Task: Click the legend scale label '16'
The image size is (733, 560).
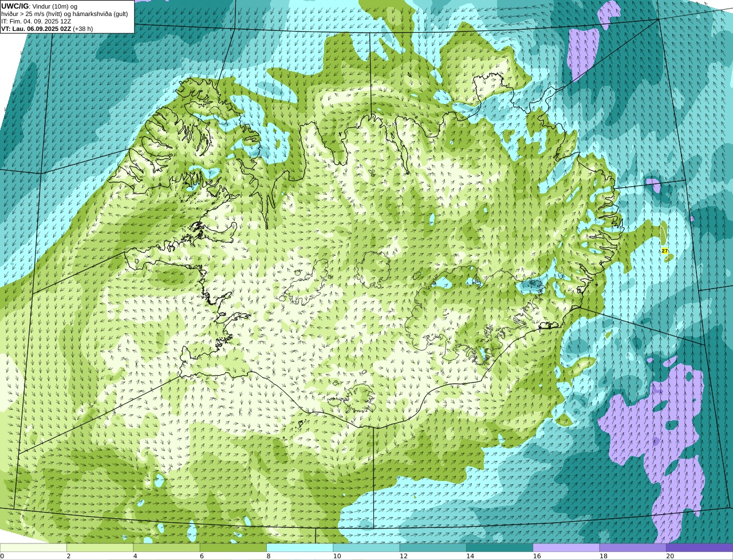Action: click(537, 556)
